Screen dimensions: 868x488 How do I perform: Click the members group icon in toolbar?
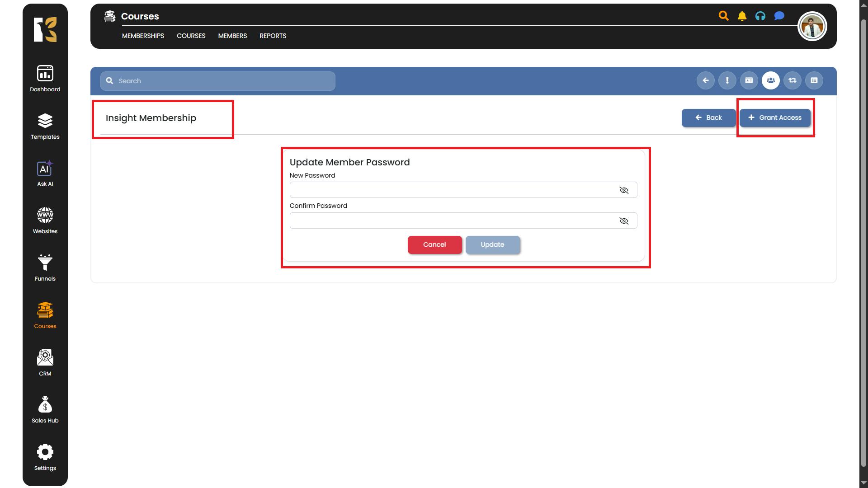coord(770,80)
